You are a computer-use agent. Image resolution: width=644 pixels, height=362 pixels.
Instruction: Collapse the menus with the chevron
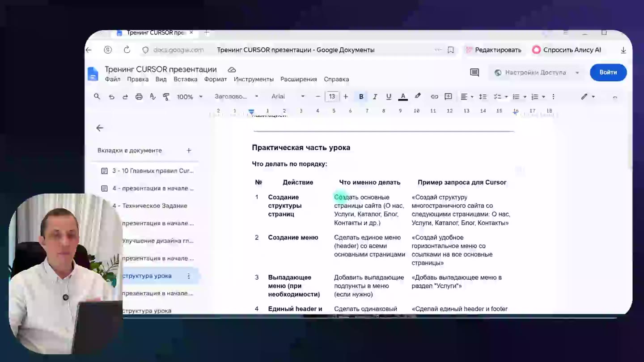615,97
